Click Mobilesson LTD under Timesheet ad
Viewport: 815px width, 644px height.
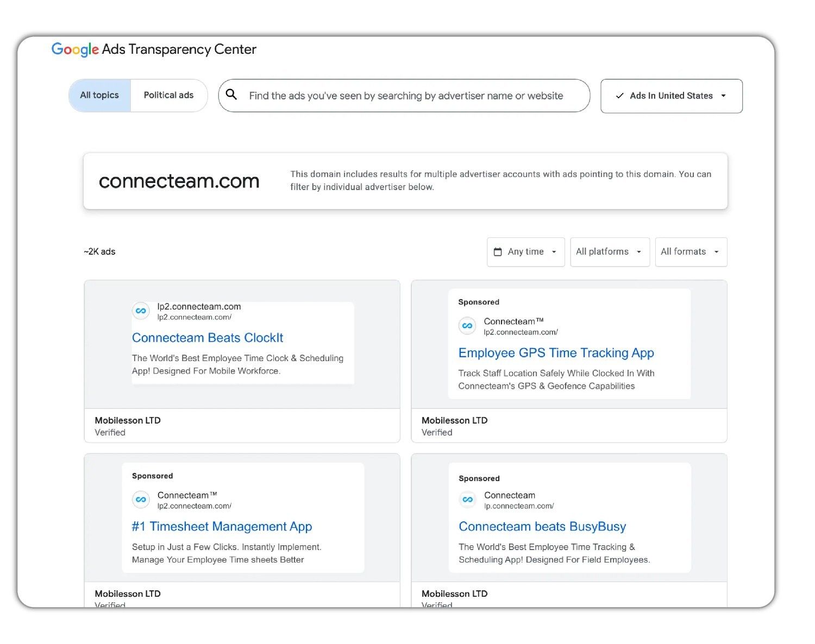pyautogui.click(x=128, y=594)
